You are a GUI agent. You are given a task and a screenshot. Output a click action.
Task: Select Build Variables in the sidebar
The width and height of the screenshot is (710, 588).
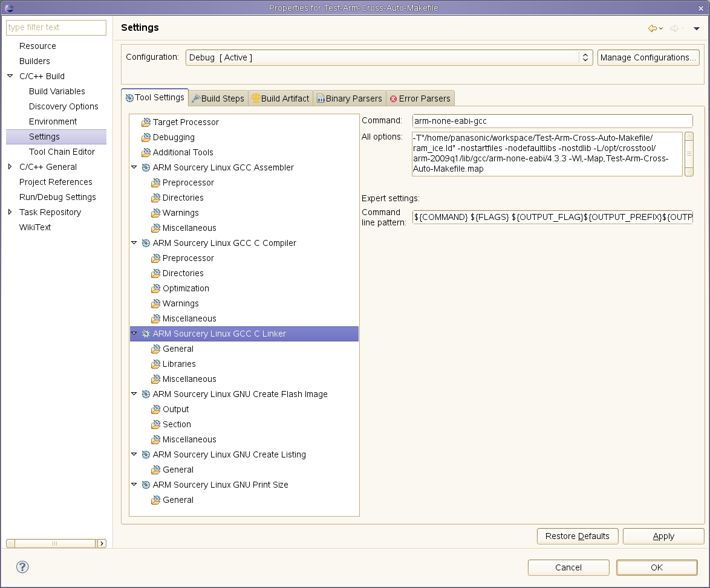57,91
